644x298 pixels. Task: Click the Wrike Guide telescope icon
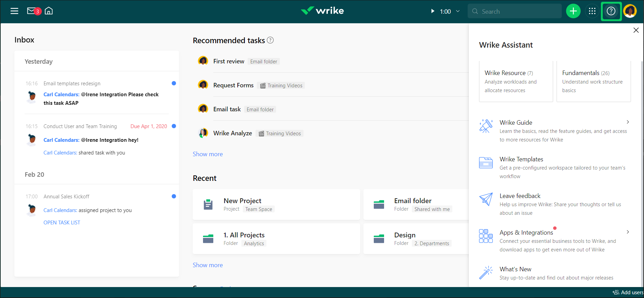tap(486, 126)
